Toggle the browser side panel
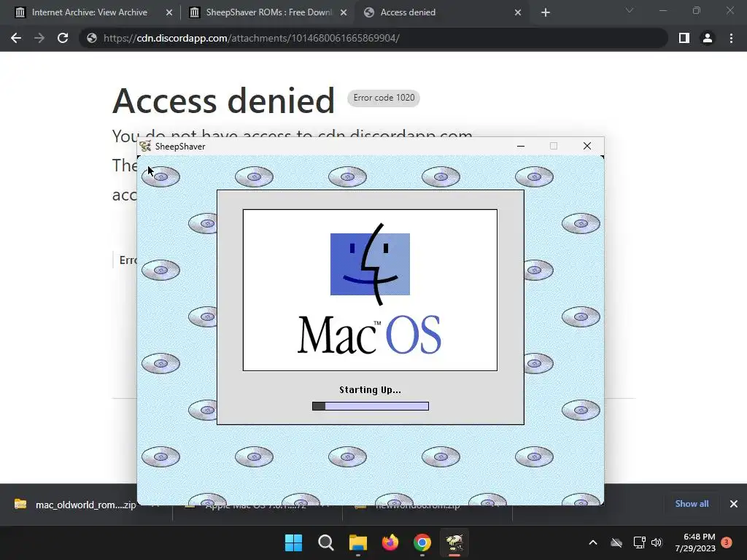Viewport: 747px width, 560px height. click(684, 38)
